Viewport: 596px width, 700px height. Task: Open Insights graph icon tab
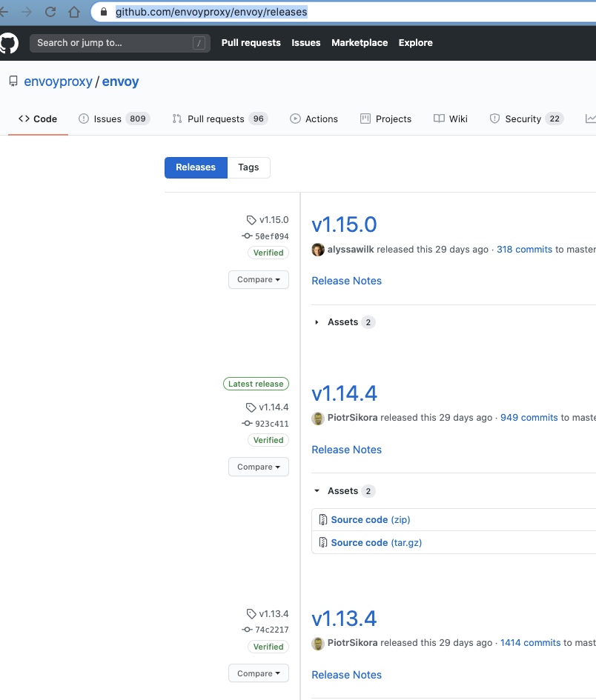point(591,119)
